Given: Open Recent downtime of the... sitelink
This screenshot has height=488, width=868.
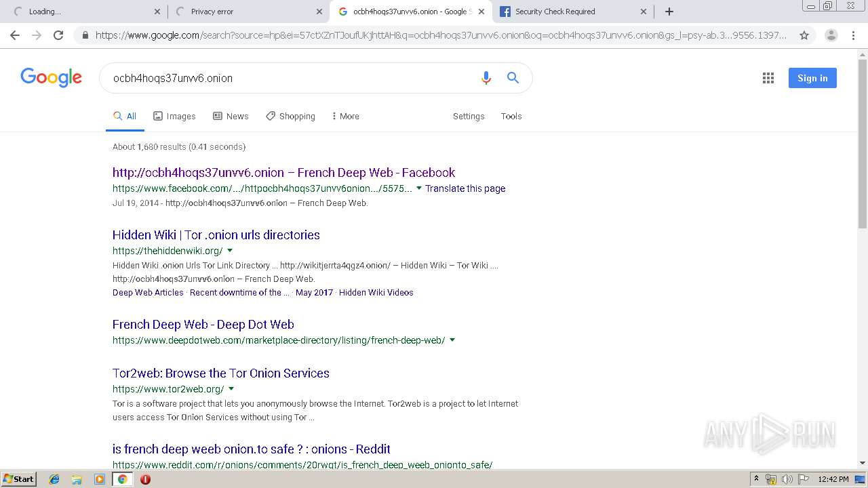Looking at the screenshot, I should (239, 293).
